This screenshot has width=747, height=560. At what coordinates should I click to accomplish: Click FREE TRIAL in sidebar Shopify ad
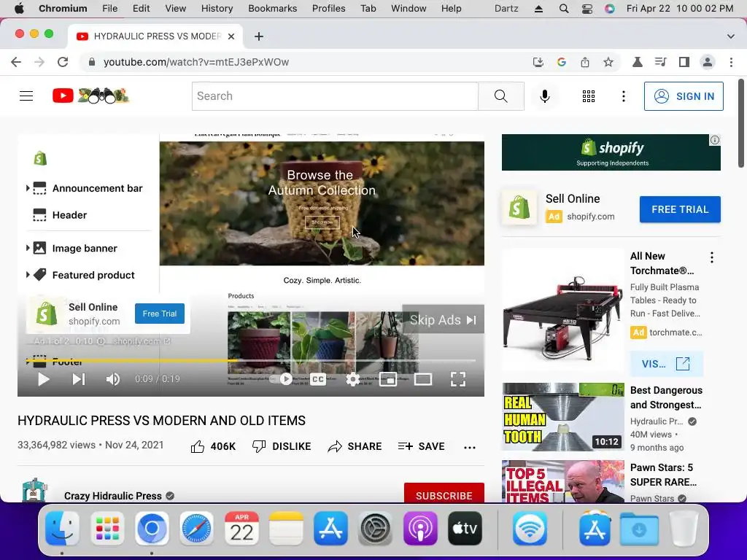pyautogui.click(x=680, y=209)
